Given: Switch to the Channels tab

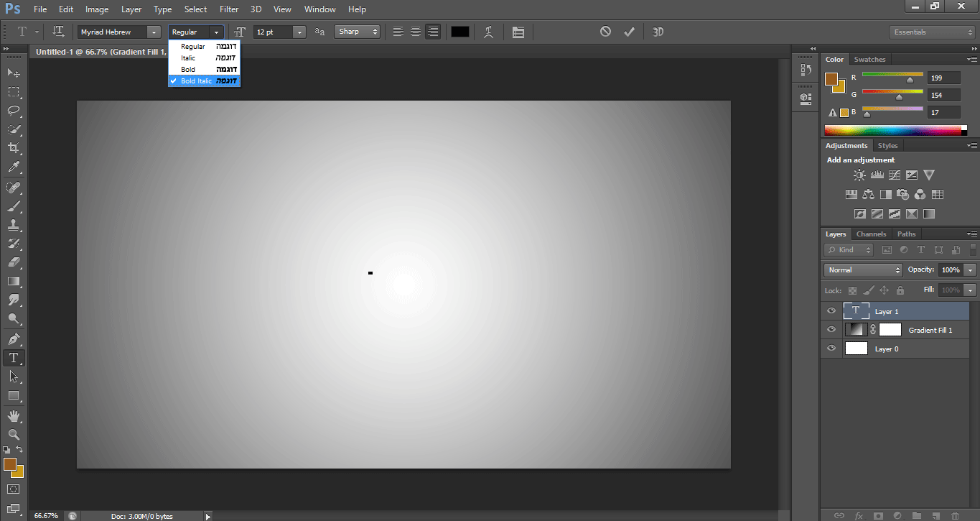Looking at the screenshot, I should [871, 234].
